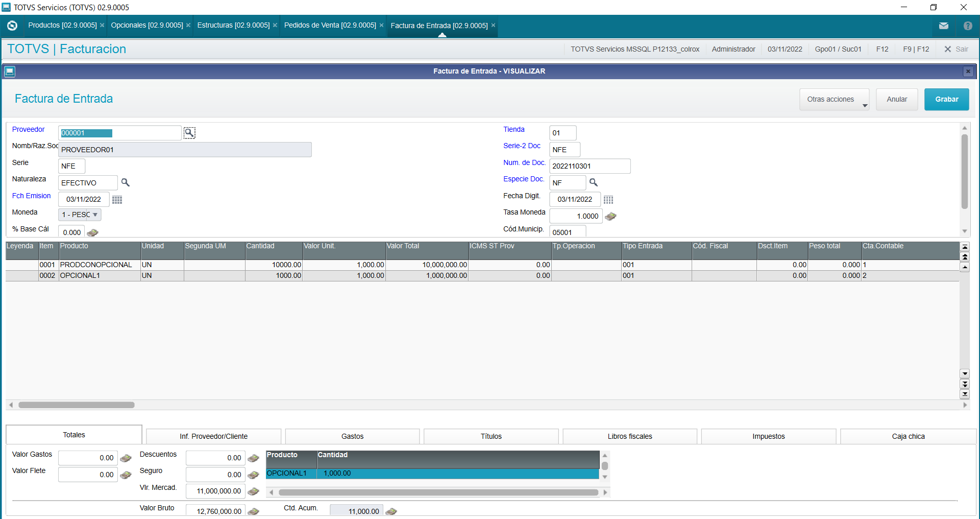Expand the Moneda dropdown

pos(95,215)
